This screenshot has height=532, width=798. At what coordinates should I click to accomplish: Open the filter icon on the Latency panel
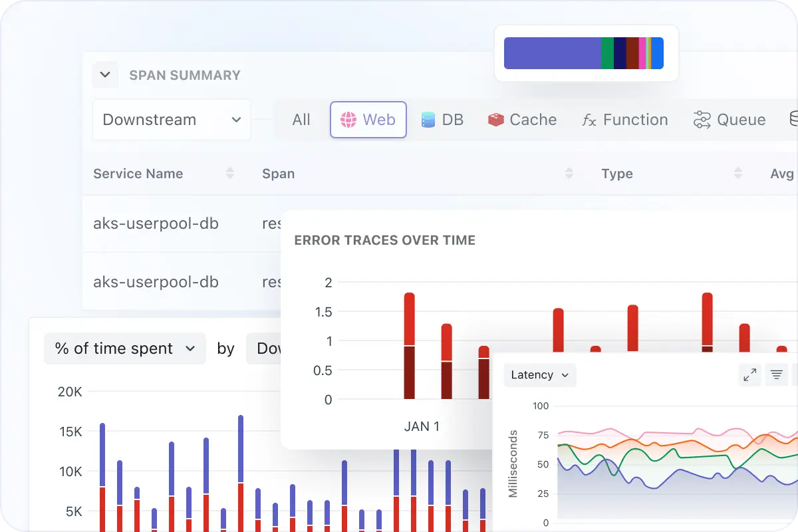[x=777, y=374]
